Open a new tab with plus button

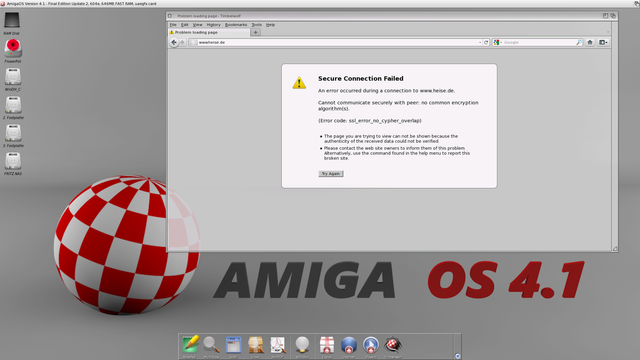click(256, 32)
